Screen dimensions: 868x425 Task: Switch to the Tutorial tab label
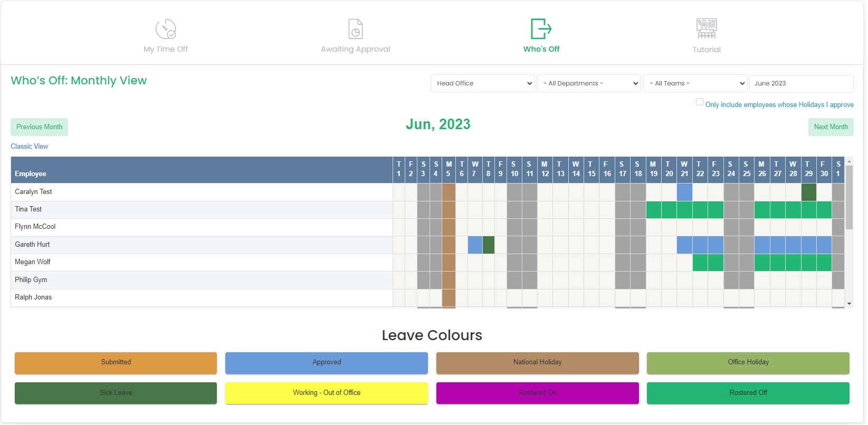tap(706, 50)
